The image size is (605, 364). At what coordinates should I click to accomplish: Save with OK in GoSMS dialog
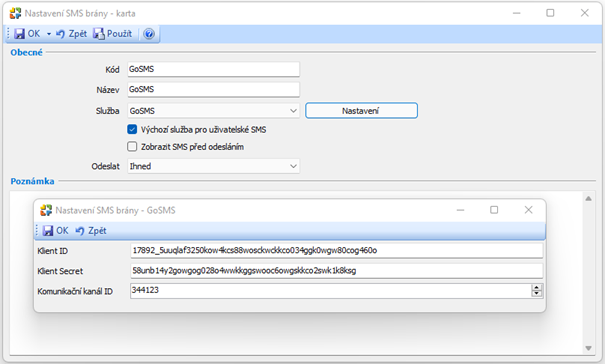(56, 231)
